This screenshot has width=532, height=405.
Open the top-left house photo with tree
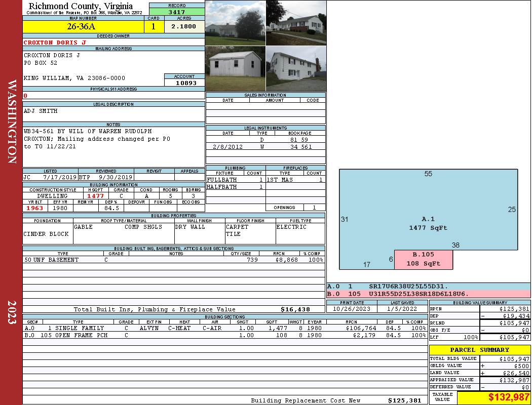(x=235, y=23)
